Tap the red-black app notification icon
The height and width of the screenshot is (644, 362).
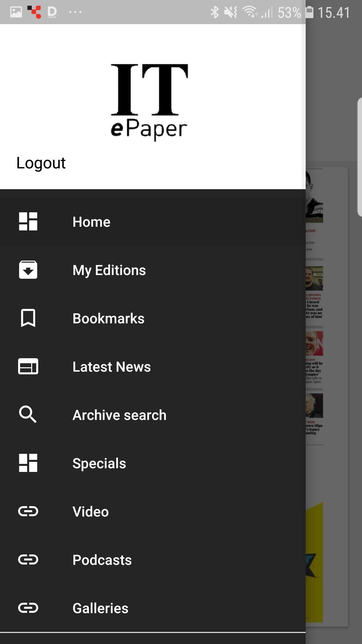(x=34, y=12)
